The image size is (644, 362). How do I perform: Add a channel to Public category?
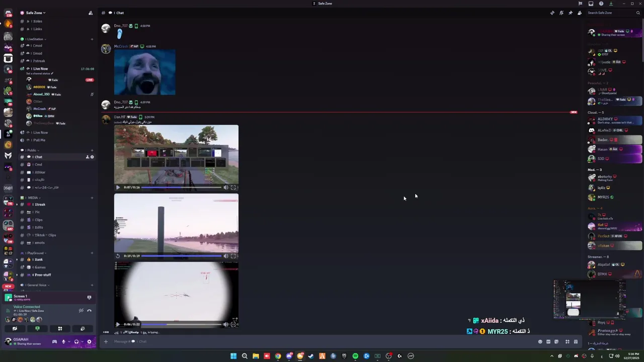(x=92, y=150)
